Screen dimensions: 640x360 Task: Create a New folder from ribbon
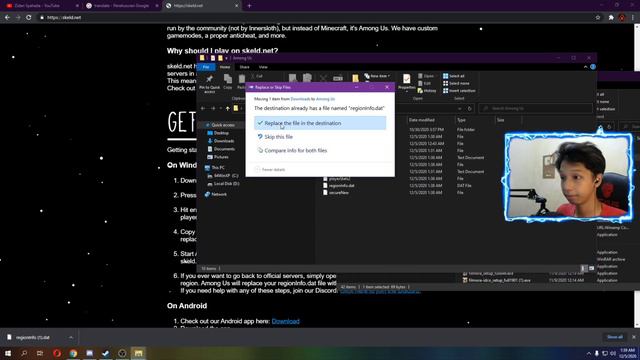coord(356,78)
